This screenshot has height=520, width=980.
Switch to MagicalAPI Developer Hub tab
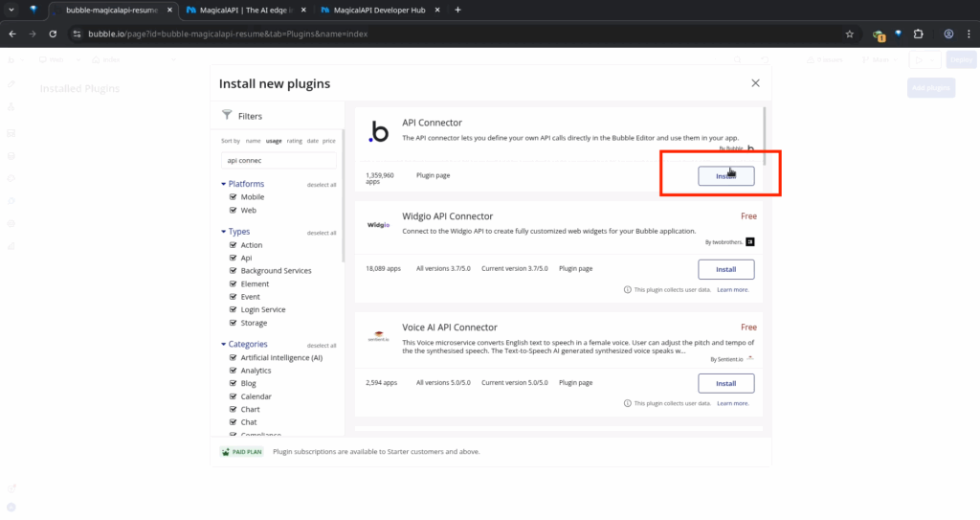pos(379,10)
